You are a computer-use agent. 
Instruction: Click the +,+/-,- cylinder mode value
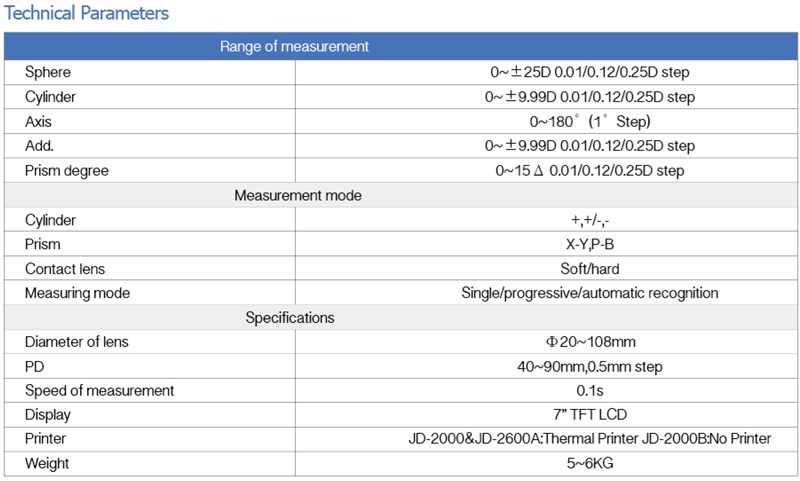(589, 219)
